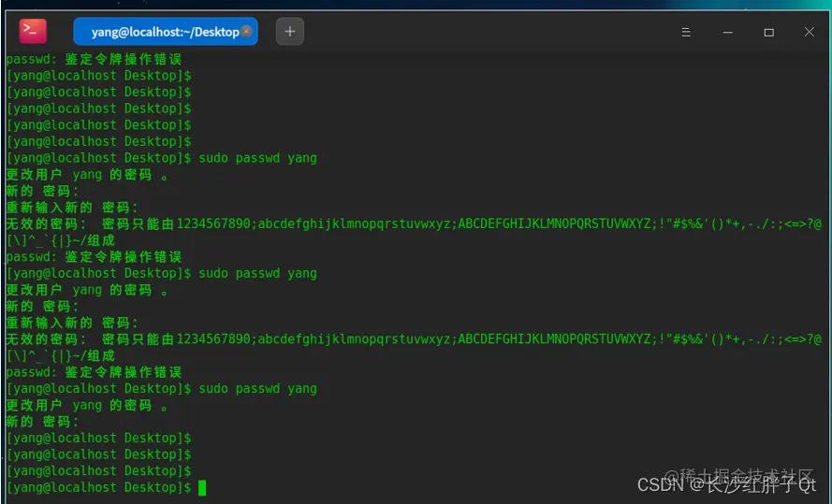Image resolution: width=832 pixels, height=504 pixels.
Task: Select the yang@localhost:~/Desktop tab
Action: click(x=165, y=32)
